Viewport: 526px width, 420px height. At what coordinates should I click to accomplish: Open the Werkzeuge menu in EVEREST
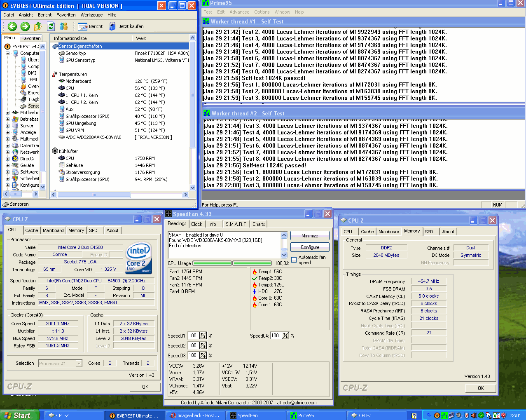91,15
